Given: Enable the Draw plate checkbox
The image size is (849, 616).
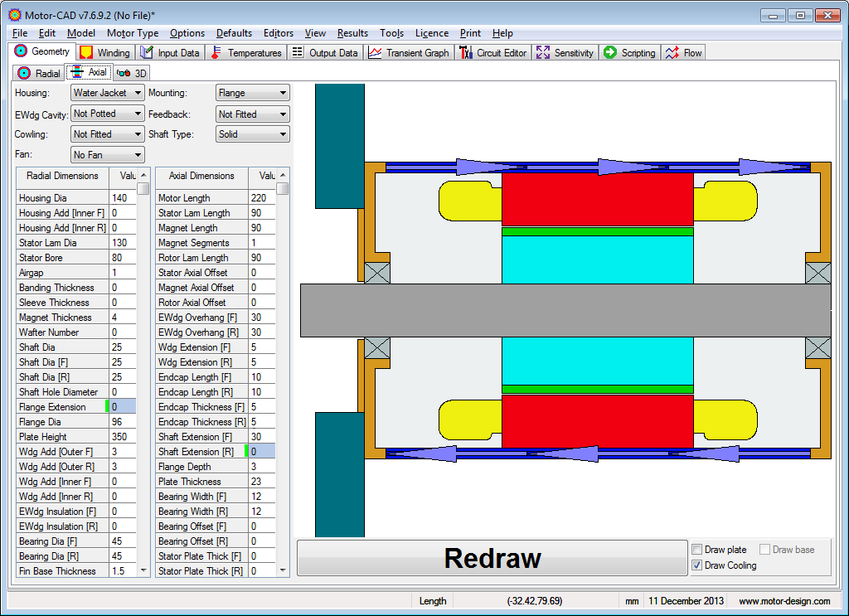Looking at the screenshot, I should 696,550.
